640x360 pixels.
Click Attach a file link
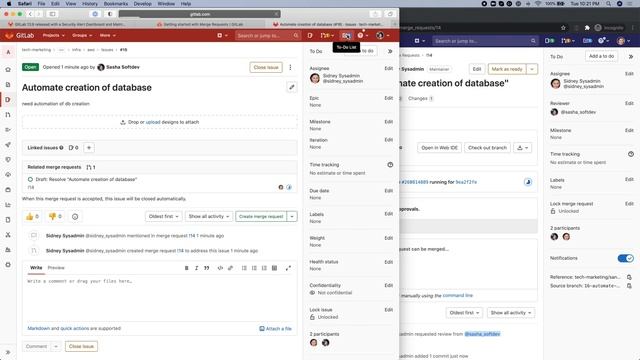(276, 329)
